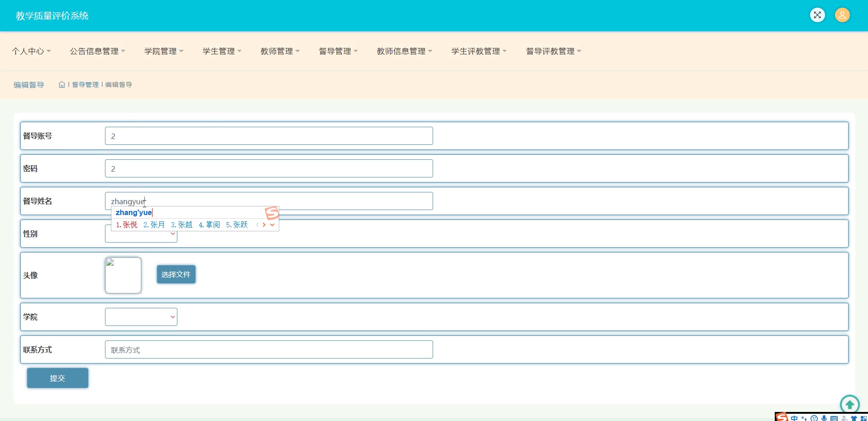Click the home icon in the breadcrumb

(x=62, y=85)
